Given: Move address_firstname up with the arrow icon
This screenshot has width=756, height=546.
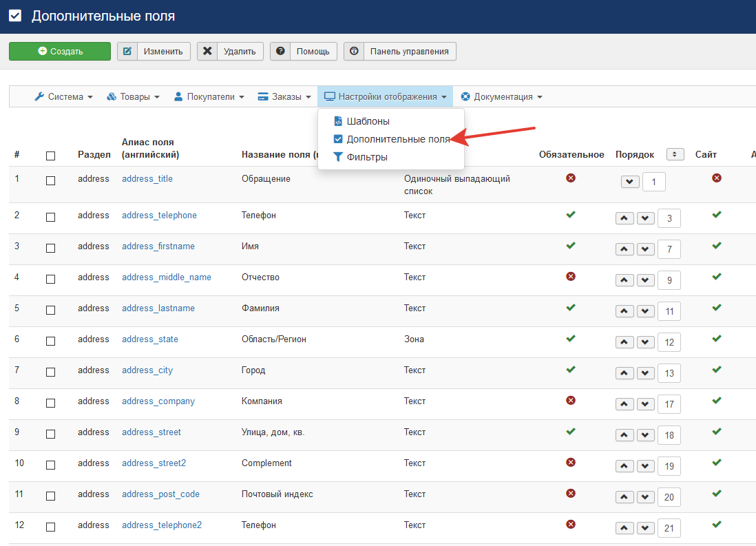Looking at the screenshot, I should coord(624,249).
